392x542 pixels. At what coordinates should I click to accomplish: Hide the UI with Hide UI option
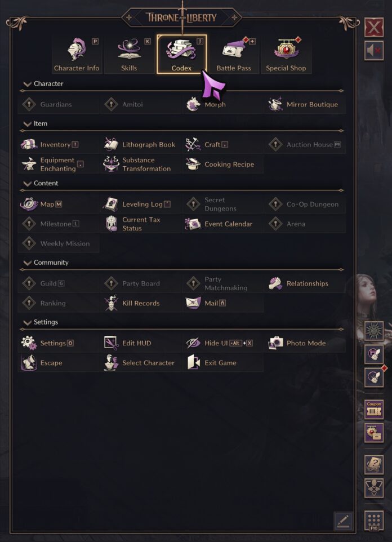(222, 343)
